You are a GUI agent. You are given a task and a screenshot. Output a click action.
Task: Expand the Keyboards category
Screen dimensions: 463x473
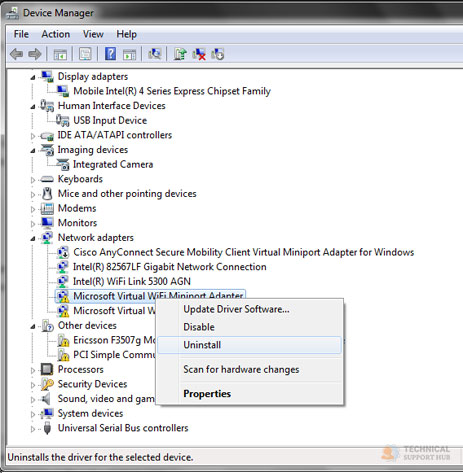(33, 180)
